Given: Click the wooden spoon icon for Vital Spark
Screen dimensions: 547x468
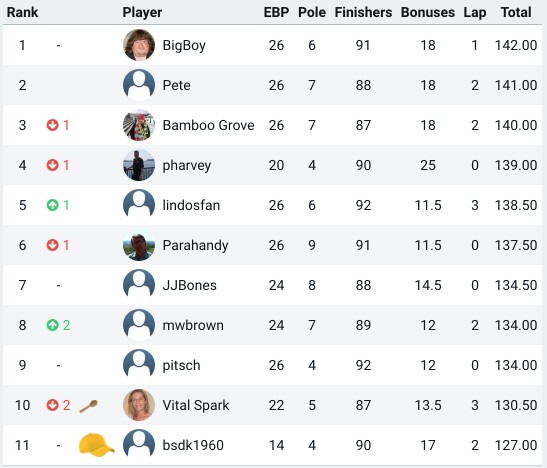Looking at the screenshot, I should [x=89, y=406].
